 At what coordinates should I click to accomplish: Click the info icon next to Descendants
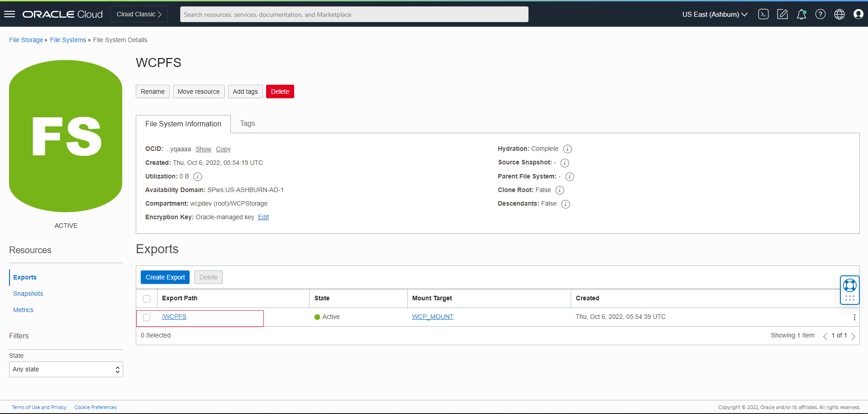point(566,204)
